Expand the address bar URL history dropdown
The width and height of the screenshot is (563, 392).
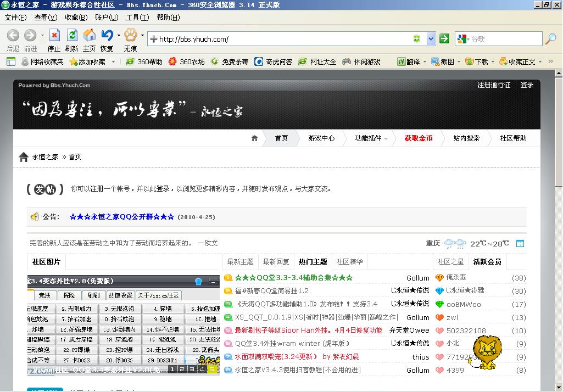431,38
